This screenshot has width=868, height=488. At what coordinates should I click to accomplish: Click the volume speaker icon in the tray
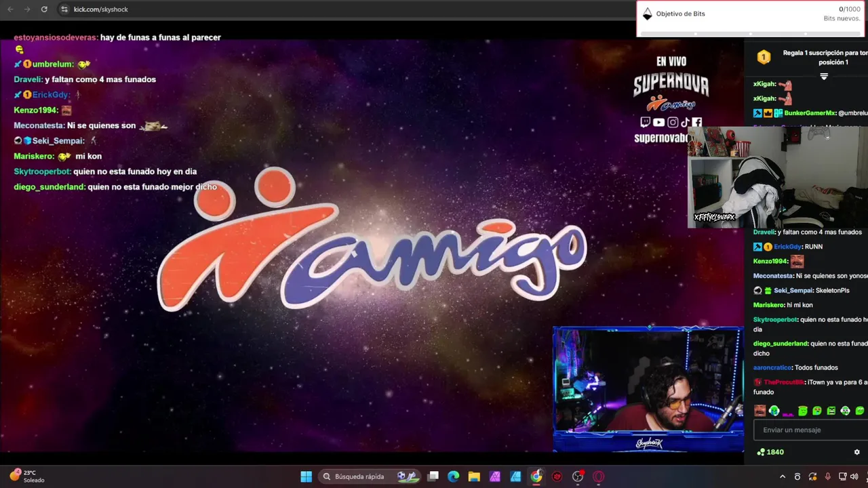pyautogui.click(x=854, y=476)
